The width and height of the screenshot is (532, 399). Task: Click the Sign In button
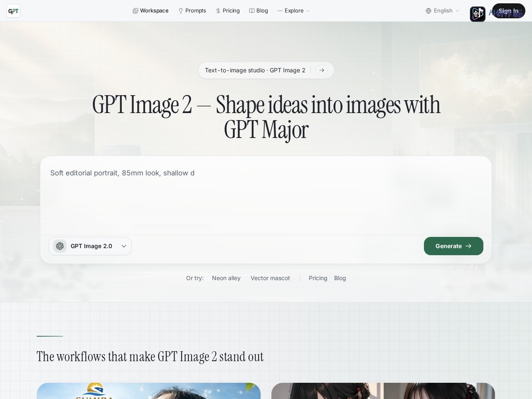coord(509,11)
